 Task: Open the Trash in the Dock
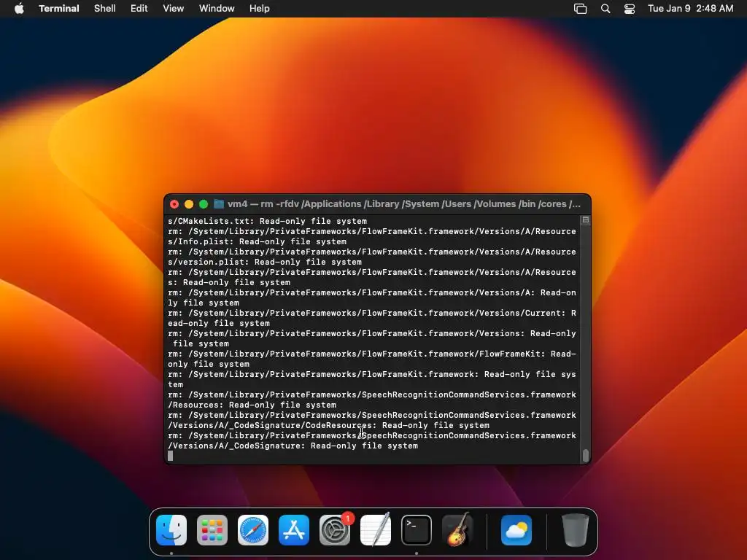pyautogui.click(x=576, y=530)
